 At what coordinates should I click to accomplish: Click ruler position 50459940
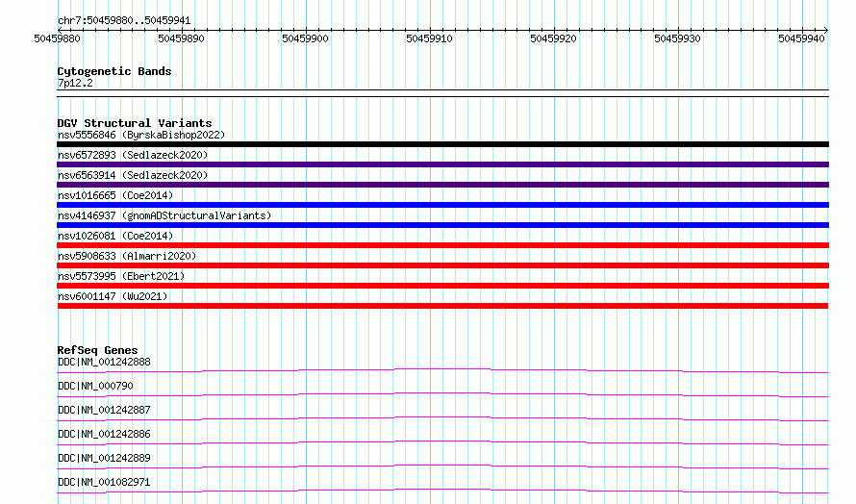click(x=801, y=38)
